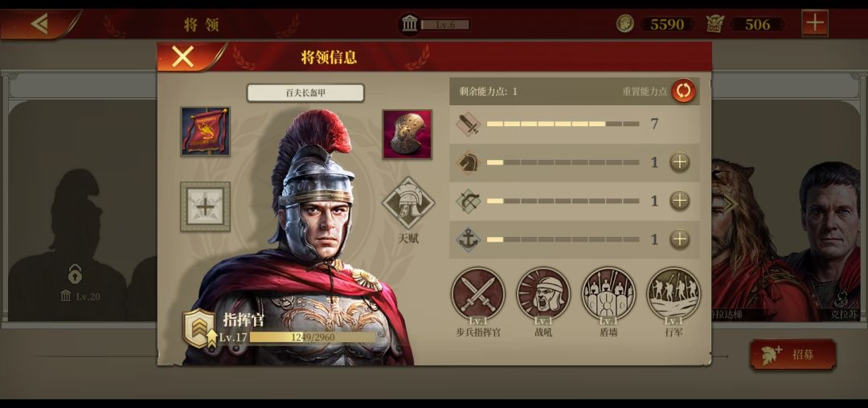Add a point to archer stat
The height and width of the screenshot is (408, 868).
click(x=680, y=201)
